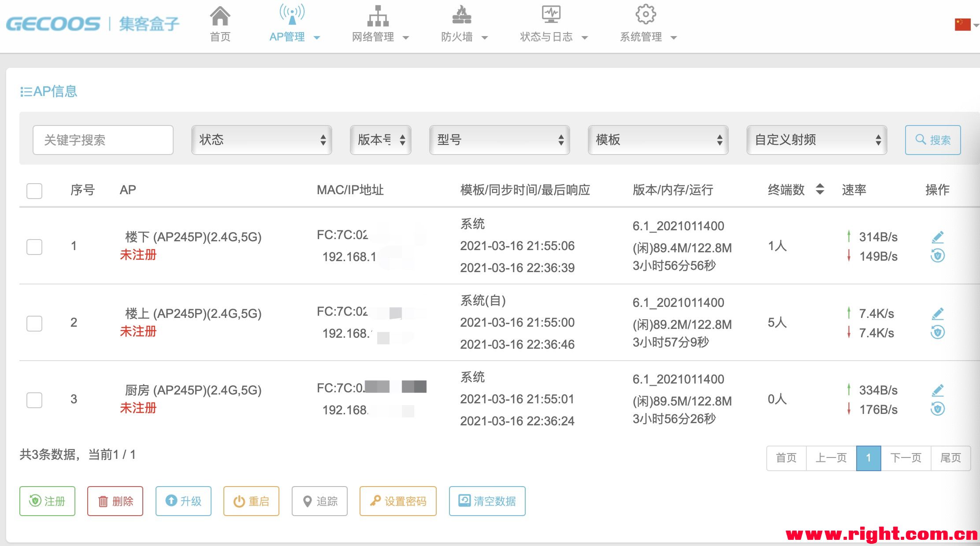Click 未注册 status under 楼下 AP
Screen dimensions: 980x546
click(138, 255)
